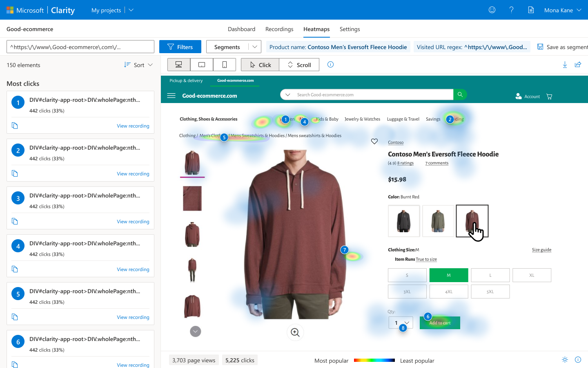
Task: Select the desktop device view icon
Action: point(179,65)
